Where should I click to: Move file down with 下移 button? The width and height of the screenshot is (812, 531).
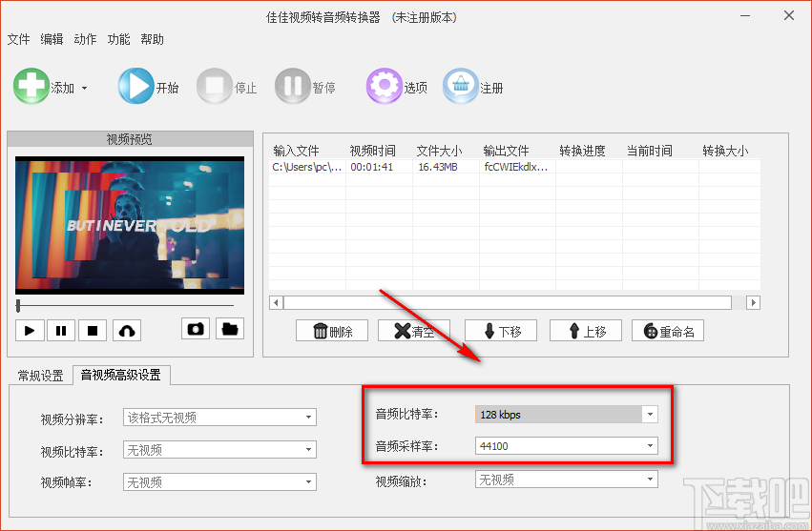[501, 331]
